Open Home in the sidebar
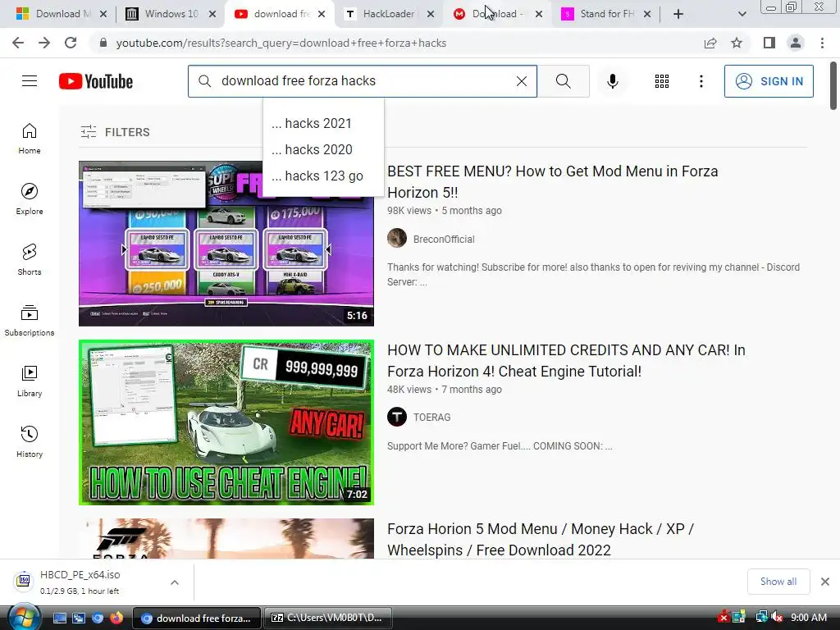The height and width of the screenshot is (630, 840). 30,138
